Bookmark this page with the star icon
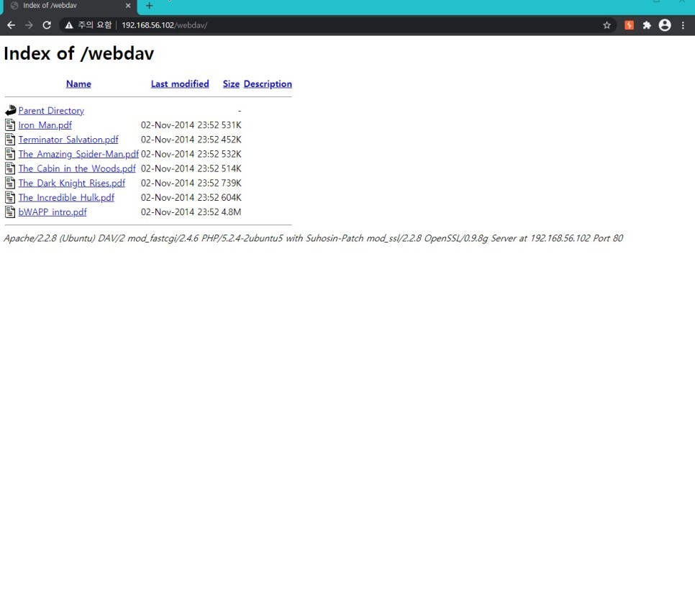 607,25
